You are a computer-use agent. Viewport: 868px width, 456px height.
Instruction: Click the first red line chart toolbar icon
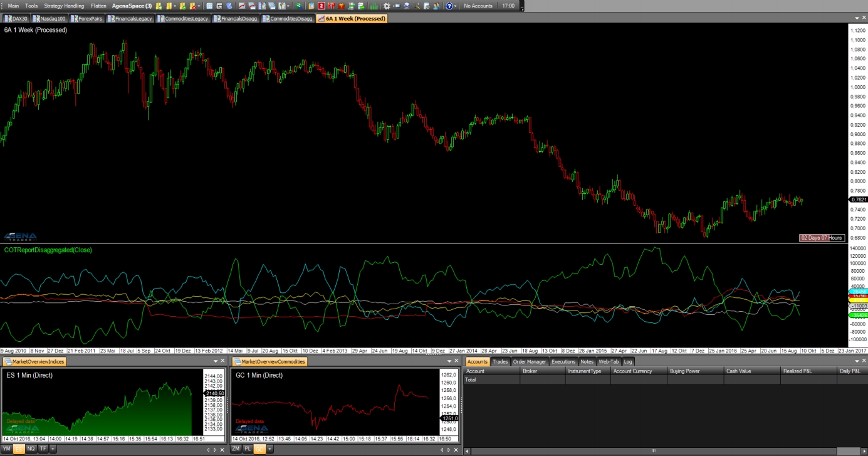coord(241,6)
